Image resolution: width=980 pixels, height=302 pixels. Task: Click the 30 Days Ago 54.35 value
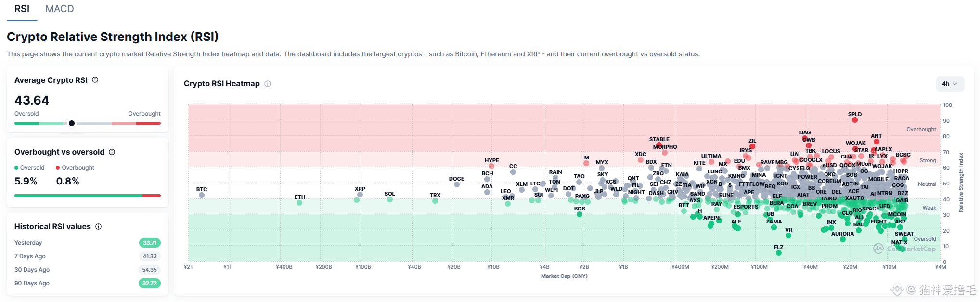click(150, 270)
